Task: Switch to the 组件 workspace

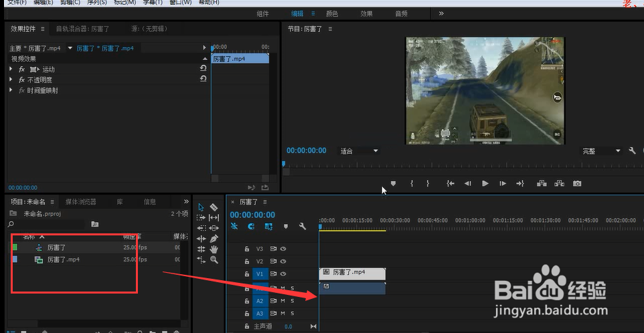Action: [x=263, y=13]
